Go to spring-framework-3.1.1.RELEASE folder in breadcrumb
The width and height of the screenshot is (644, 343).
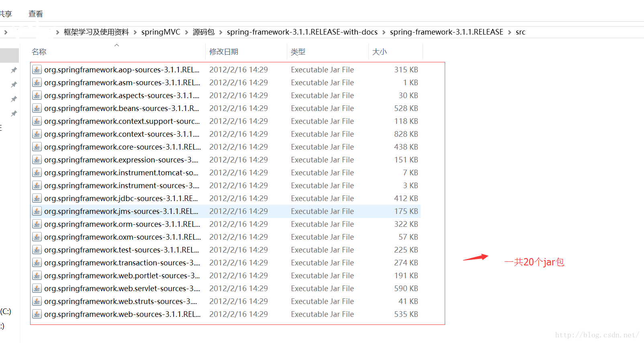click(446, 32)
